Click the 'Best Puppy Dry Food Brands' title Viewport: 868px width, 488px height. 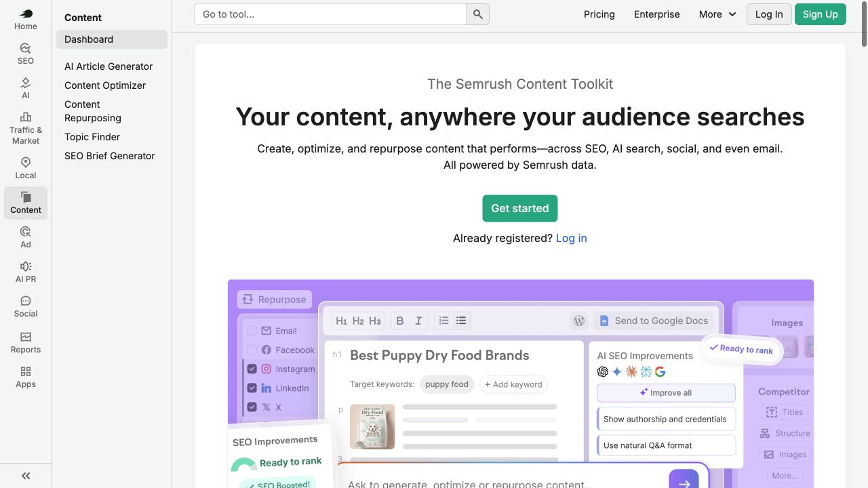click(x=439, y=355)
